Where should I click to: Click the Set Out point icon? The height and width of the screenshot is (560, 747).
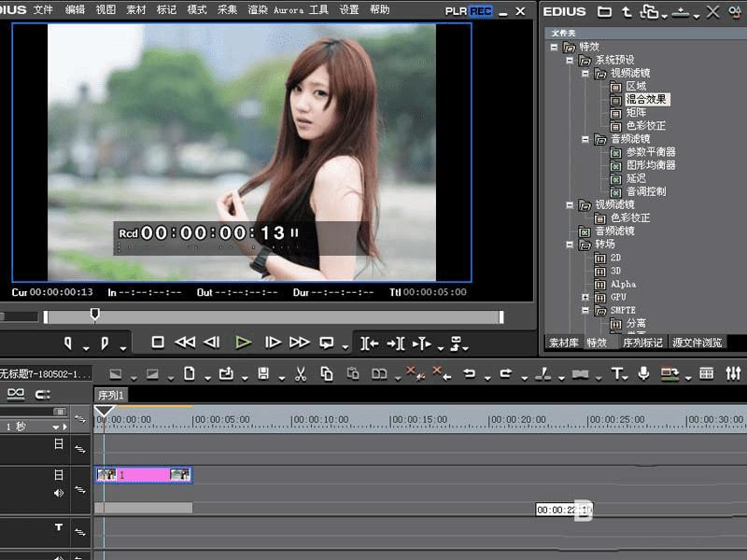[105, 343]
